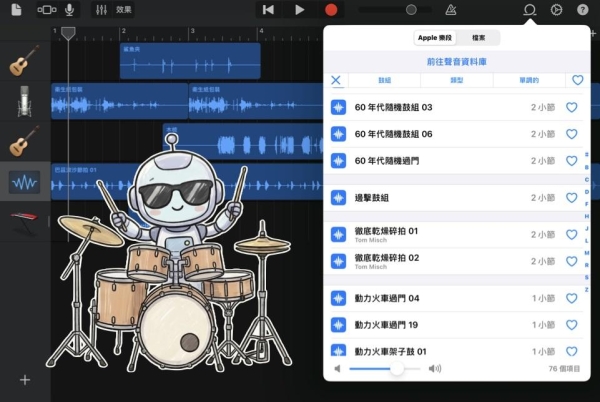Jump to letter H in loop index
This screenshot has height=402, width=600.
point(587,216)
